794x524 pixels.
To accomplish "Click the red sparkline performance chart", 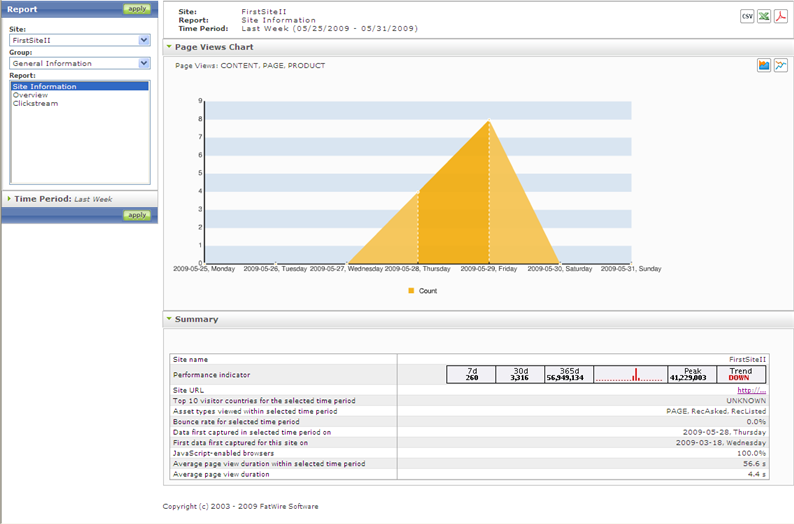I will 630,374.
